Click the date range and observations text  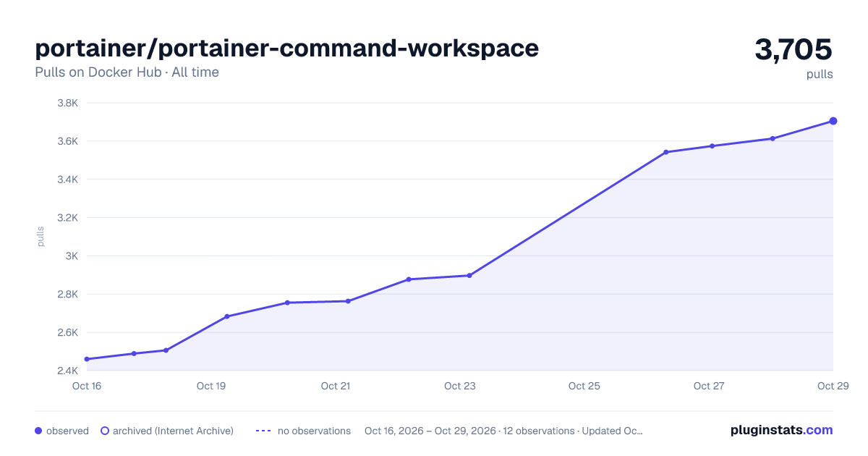pos(503,431)
